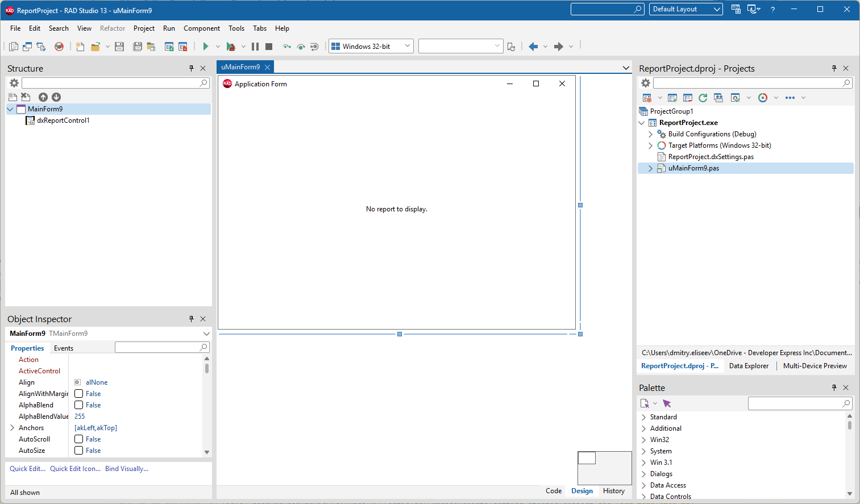Click the View Unit icon in main toolbar
Viewport: 860px width, 504px height.
tap(14, 47)
